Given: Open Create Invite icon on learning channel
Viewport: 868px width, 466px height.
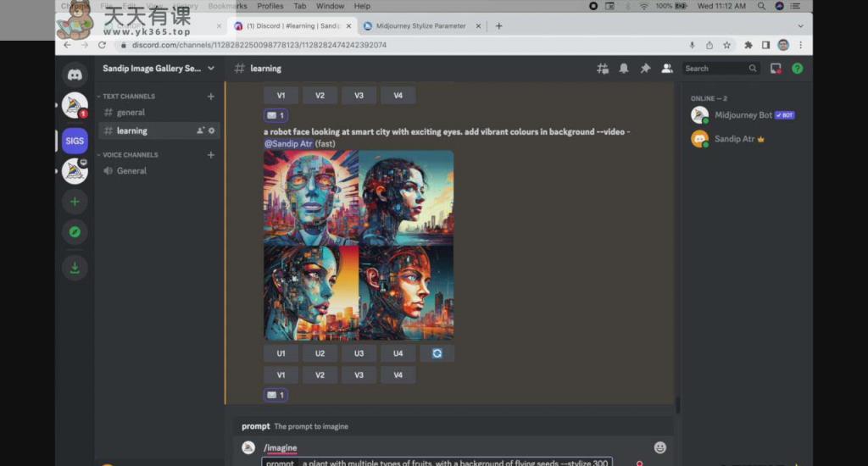Looking at the screenshot, I should point(200,130).
